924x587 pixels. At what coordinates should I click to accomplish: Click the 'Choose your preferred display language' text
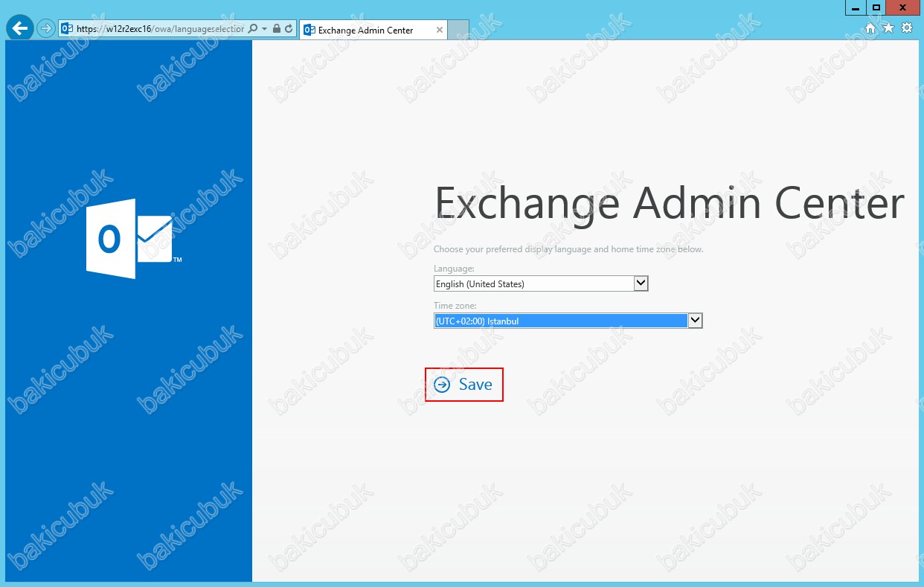click(x=568, y=249)
